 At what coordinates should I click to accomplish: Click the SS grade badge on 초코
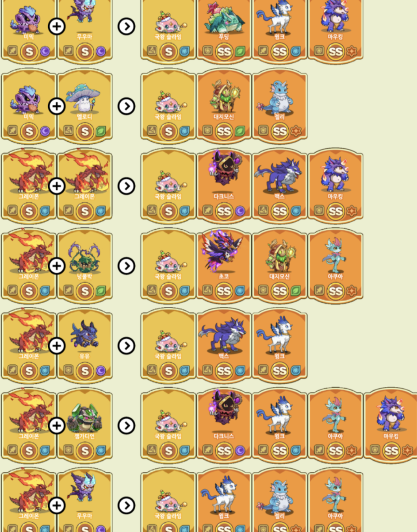coord(224,291)
